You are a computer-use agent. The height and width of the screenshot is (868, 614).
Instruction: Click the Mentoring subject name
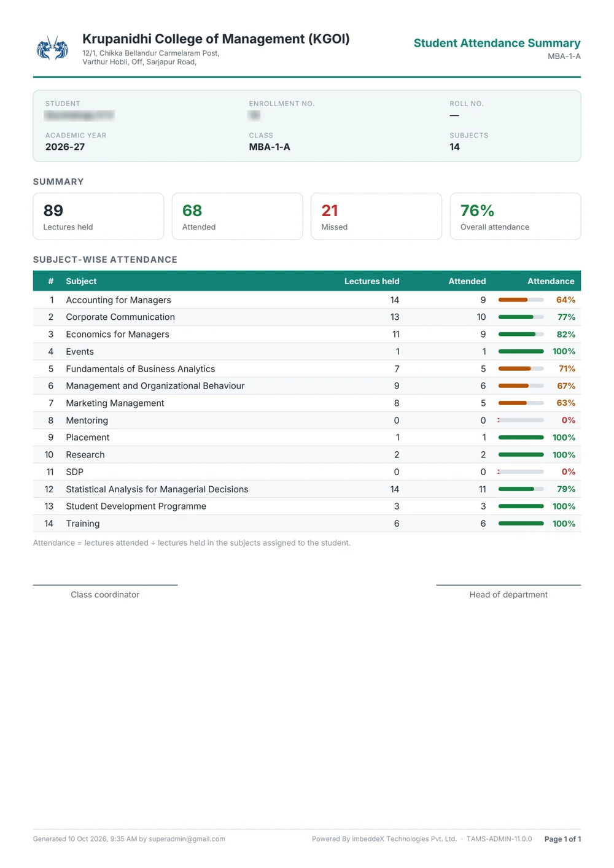point(87,420)
